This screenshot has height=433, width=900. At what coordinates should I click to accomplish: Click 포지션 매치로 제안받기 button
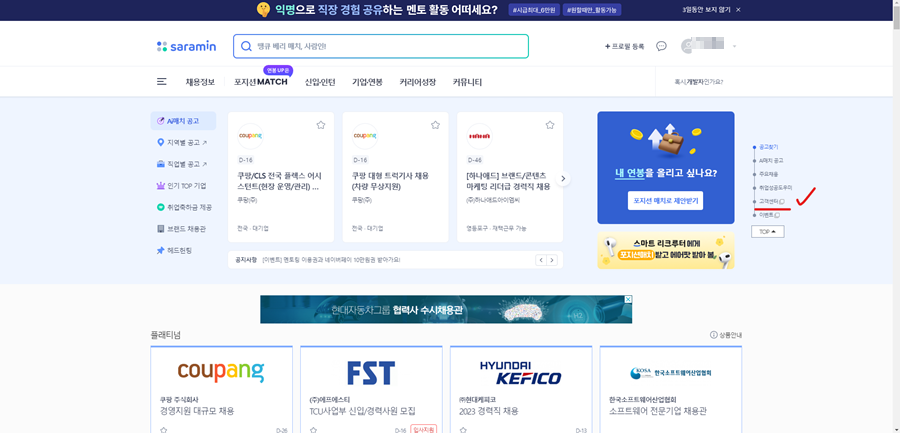(x=665, y=201)
